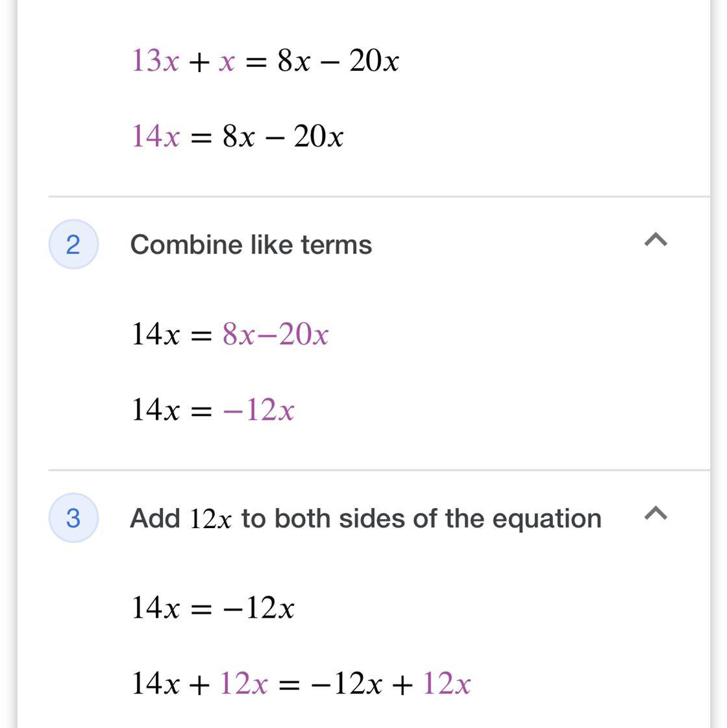
Task: Click the 12x symbol in step 3 heading
Action: (210, 520)
